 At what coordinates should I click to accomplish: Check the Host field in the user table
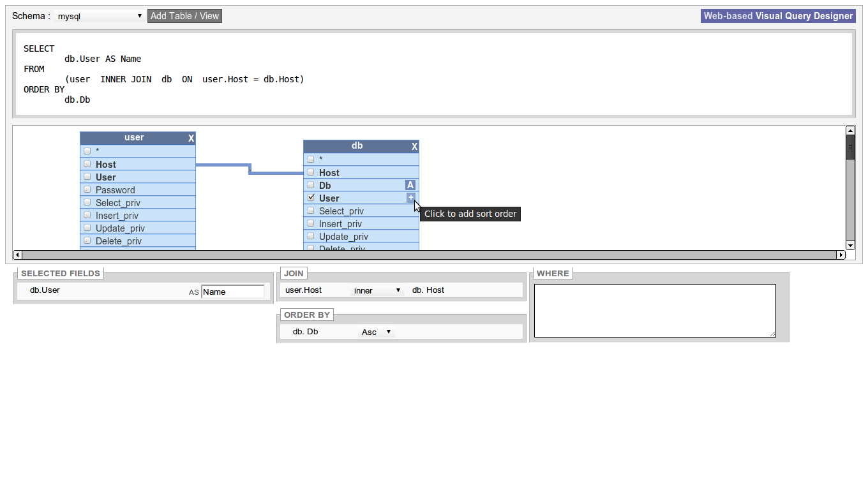pos(87,164)
